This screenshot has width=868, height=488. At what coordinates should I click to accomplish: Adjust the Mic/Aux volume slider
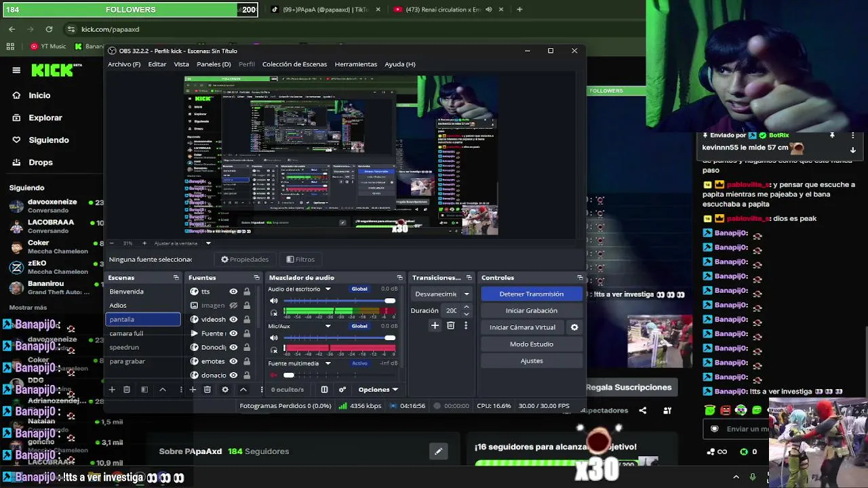(339, 338)
